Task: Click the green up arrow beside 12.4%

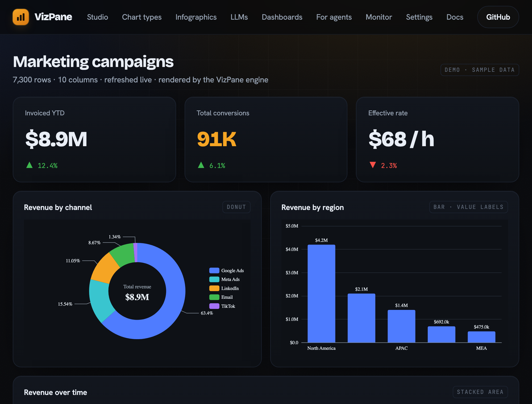Action: point(30,165)
